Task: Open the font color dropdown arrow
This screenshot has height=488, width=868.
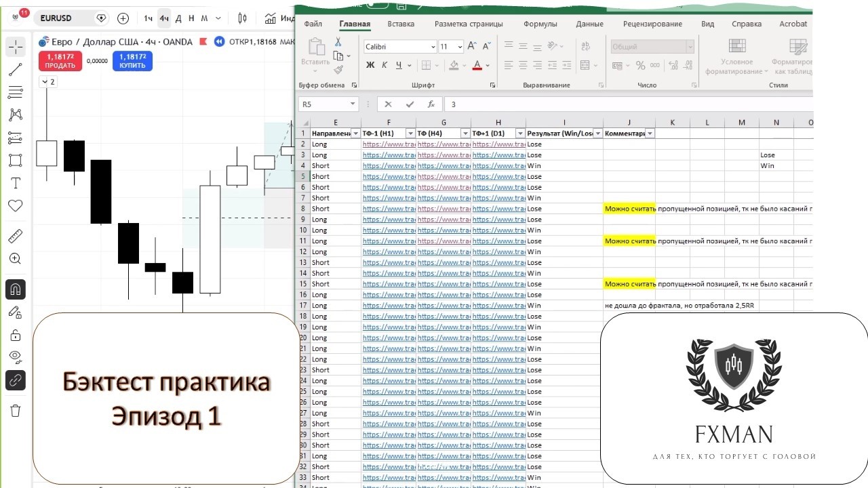Action: pyautogui.click(x=488, y=66)
